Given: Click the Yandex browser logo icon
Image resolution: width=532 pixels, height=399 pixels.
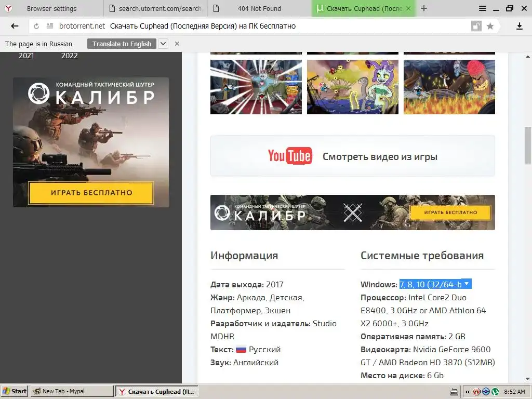Looking at the screenshot, I should 8,8.
